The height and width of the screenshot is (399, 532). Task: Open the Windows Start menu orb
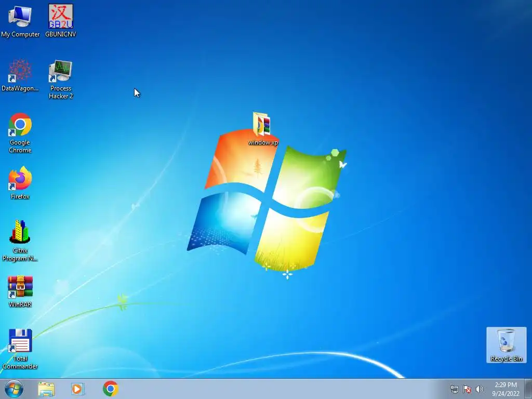tap(14, 389)
